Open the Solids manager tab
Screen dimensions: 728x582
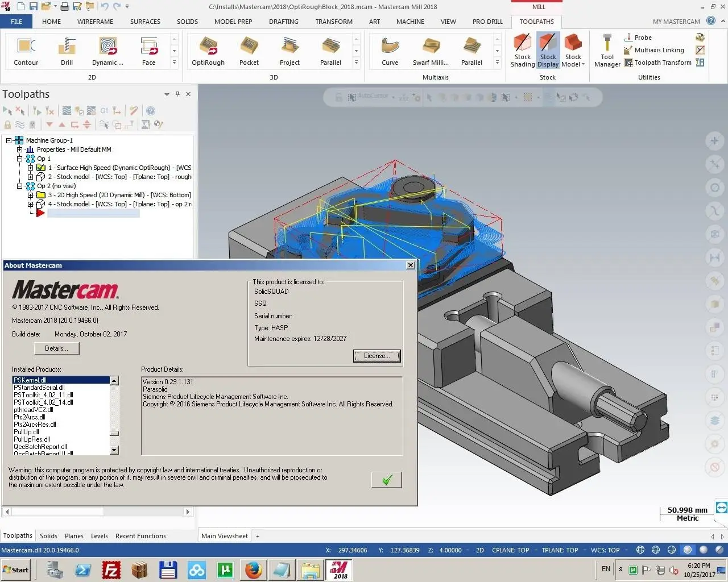click(48, 536)
